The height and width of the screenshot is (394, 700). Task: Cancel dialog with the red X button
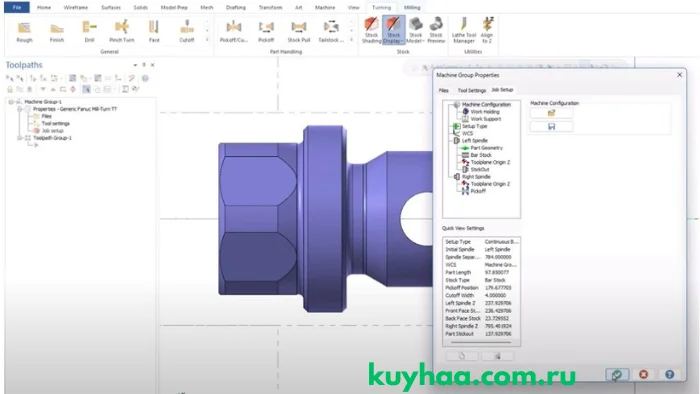[x=643, y=374]
